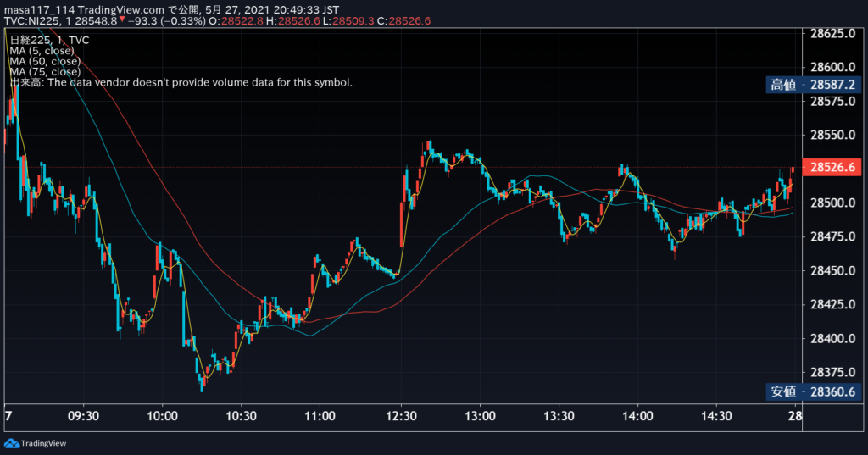The height and width of the screenshot is (455, 868).
Task: Click the 日経225, 1, TVC symbol legend
Action: [49, 40]
